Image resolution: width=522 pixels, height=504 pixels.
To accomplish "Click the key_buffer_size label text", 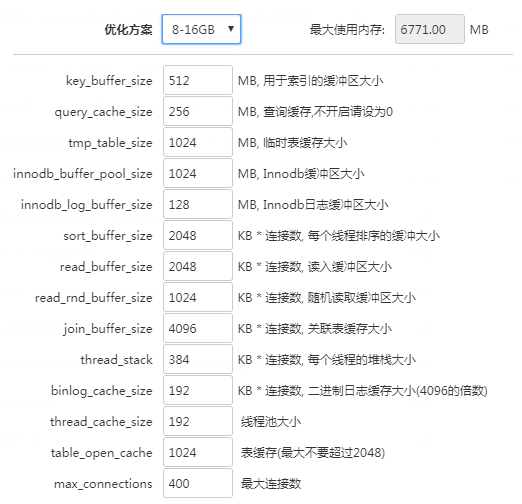I will click(109, 81).
